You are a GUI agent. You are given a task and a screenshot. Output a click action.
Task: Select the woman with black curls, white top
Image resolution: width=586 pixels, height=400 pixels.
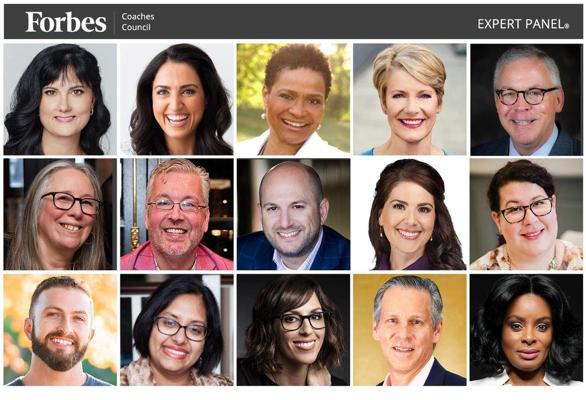(x=526, y=330)
